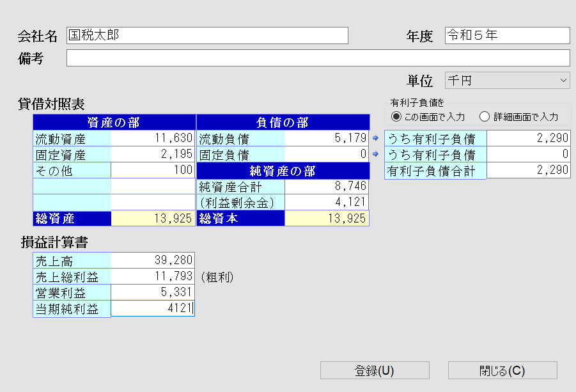
Task: Click the 登録(U) button
Action: coord(375,370)
